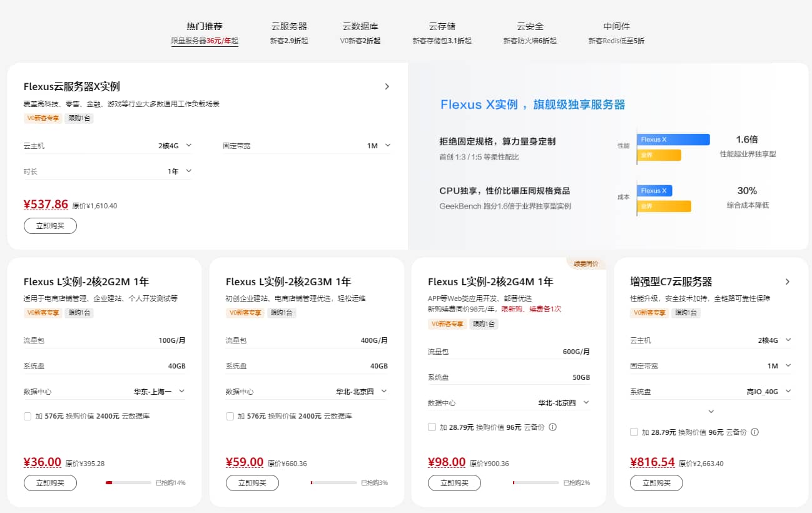Tick 加28.79元 云备份 checkbox in C7 card

(x=634, y=432)
